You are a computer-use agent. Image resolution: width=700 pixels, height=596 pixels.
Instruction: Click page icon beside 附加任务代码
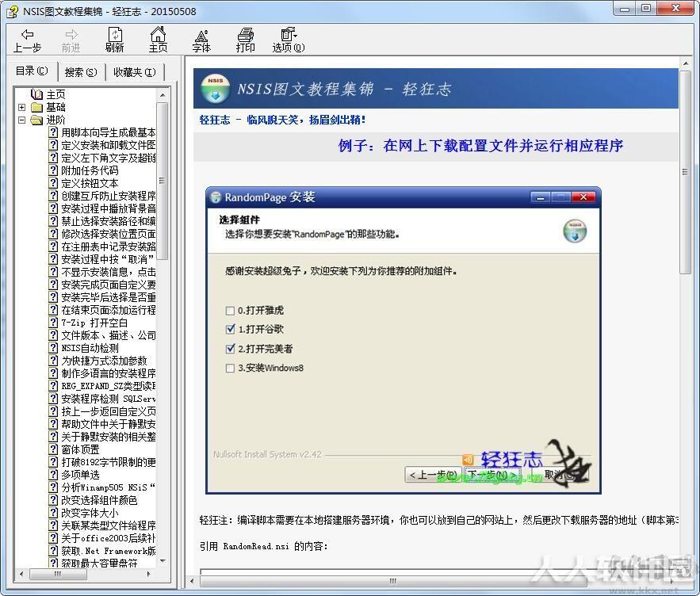click(54, 170)
